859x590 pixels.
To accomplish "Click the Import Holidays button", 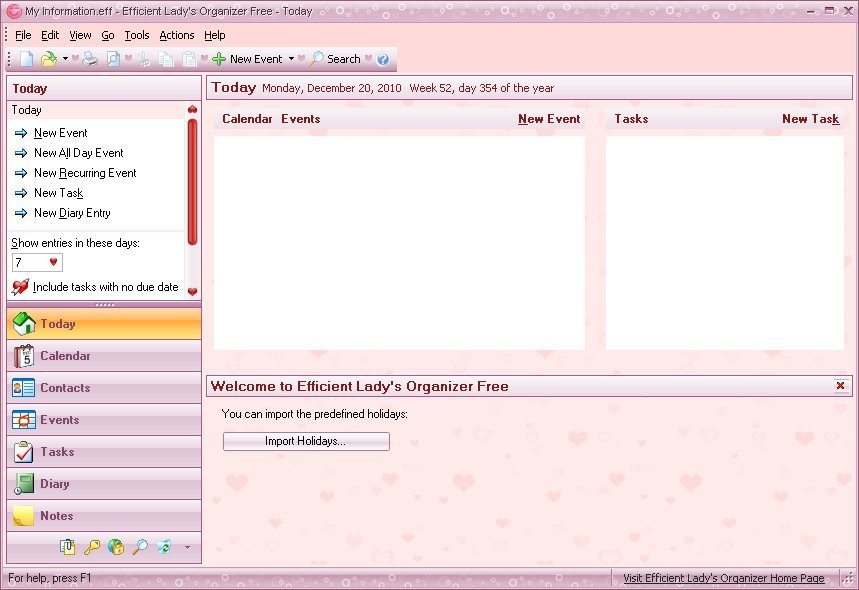I will (306, 441).
